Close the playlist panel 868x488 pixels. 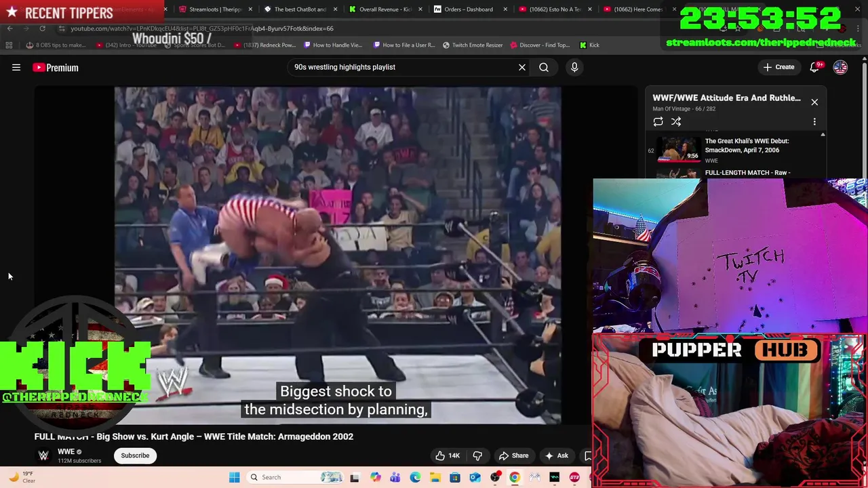tap(814, 102)
